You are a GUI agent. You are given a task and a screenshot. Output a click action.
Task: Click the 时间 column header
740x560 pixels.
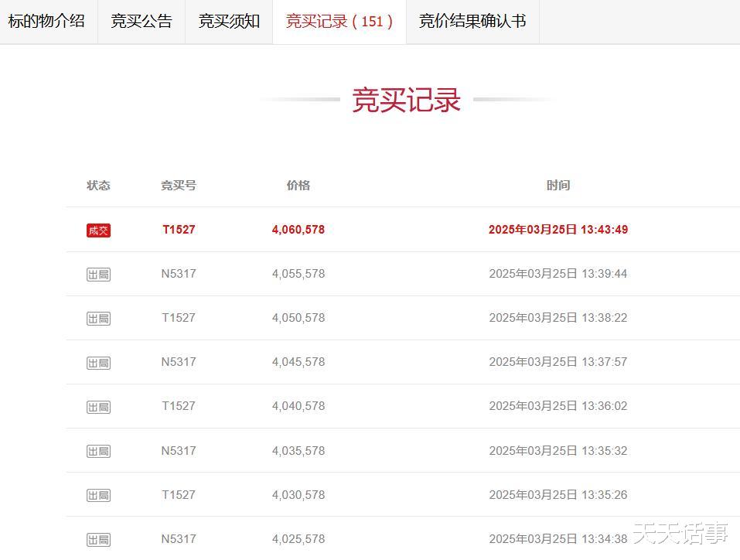coord(558,186)
